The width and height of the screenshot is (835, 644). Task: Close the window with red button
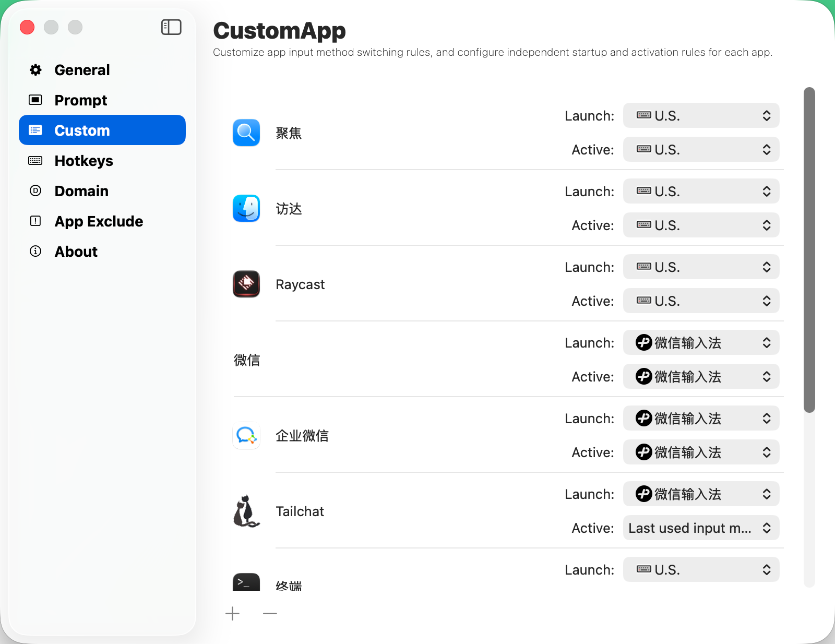tap(27, 27)
